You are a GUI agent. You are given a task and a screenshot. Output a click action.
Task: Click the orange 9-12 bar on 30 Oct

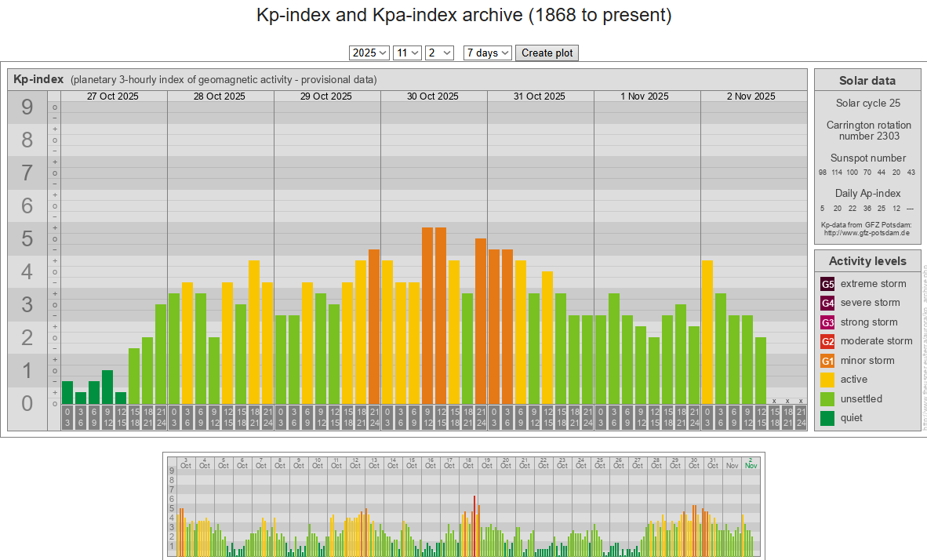(427, 316)
